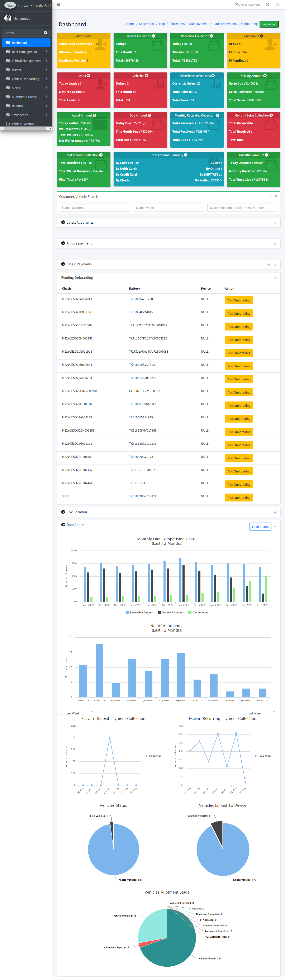Open the Due payments breadcrumb link

[199, 24]
